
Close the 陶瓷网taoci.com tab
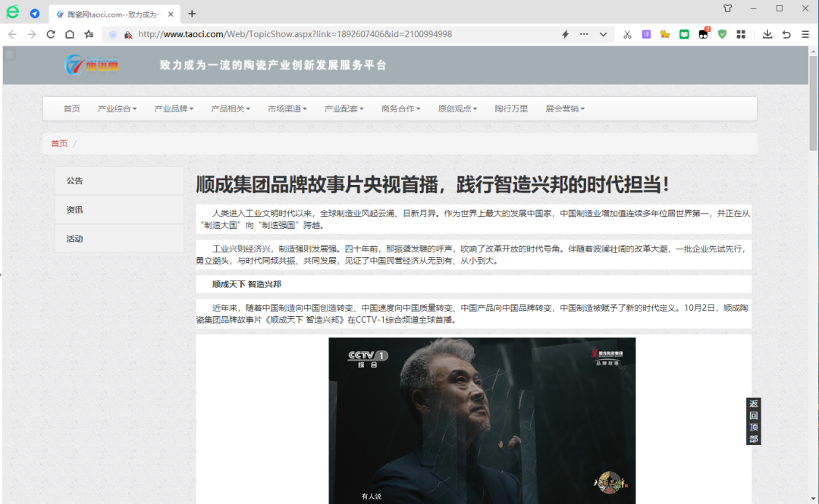pos(171,14)
